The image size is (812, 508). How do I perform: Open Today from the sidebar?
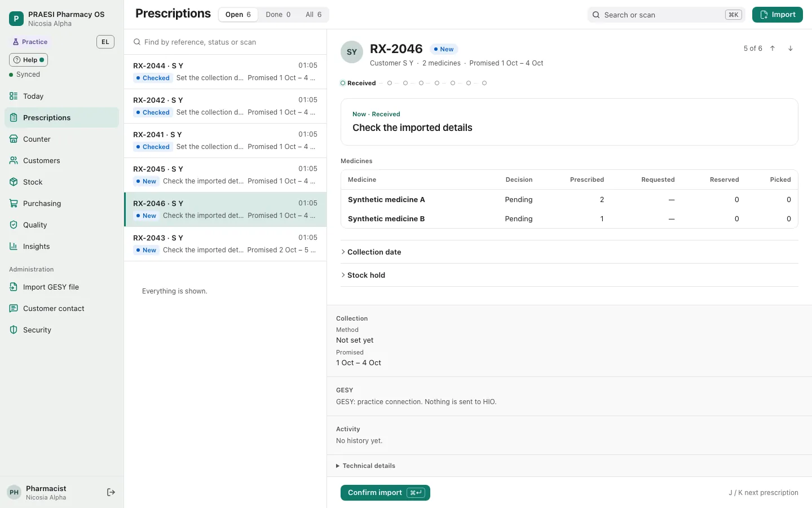(x=62, y=96)
